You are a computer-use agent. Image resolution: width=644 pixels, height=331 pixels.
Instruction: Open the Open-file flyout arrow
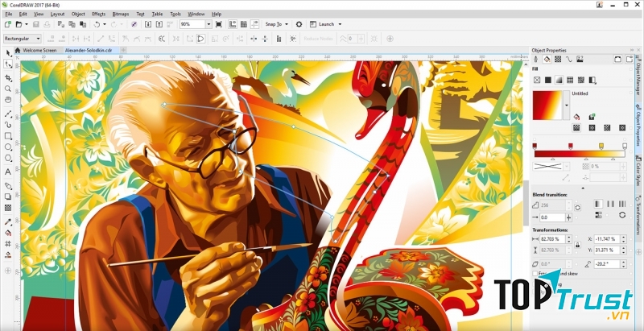coord(25,24)
